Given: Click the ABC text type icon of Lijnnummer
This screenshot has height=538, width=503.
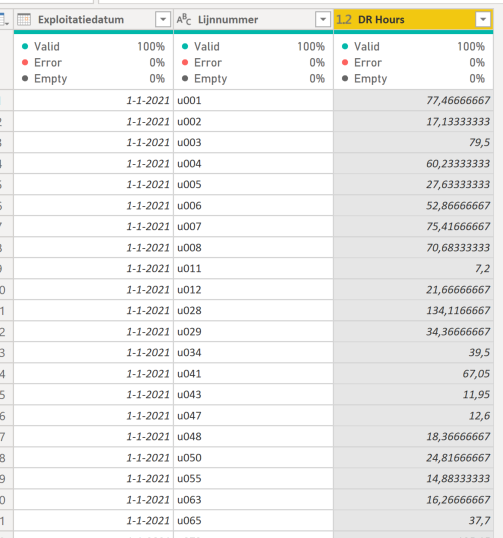Looking at the screenshot, I should point(184,20).
